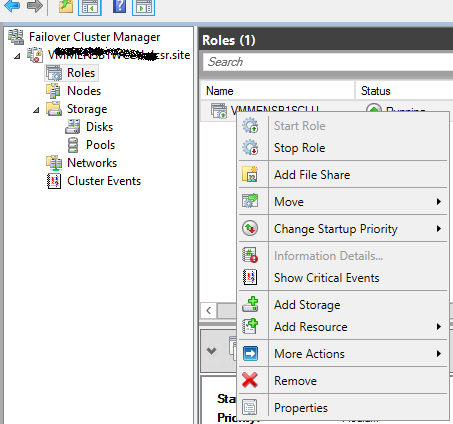Select the Failover Cluster Manager tree node
The width and height of the screenshot is (453, 424).
(94, 37)
